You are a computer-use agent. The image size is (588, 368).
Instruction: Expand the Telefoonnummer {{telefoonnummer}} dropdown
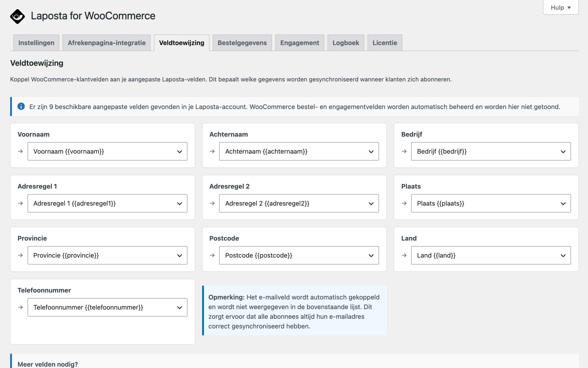click(x=107, y=307)
